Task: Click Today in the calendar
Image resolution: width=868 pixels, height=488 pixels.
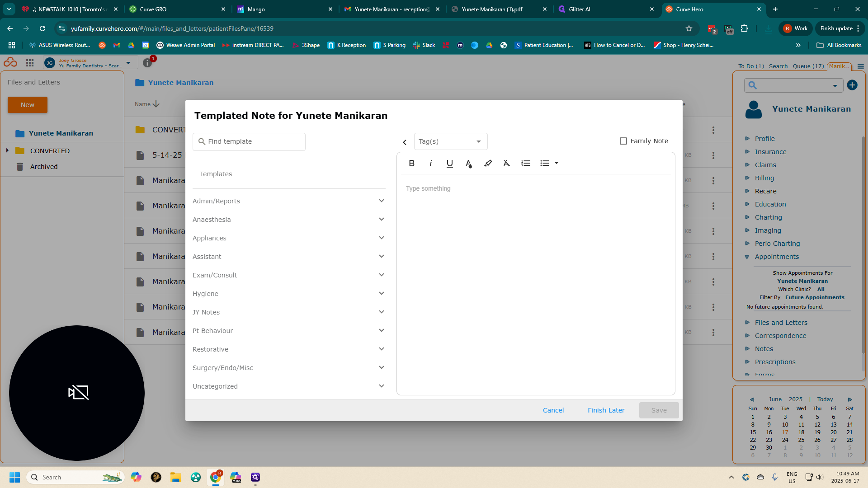Action: click(825, 399)
